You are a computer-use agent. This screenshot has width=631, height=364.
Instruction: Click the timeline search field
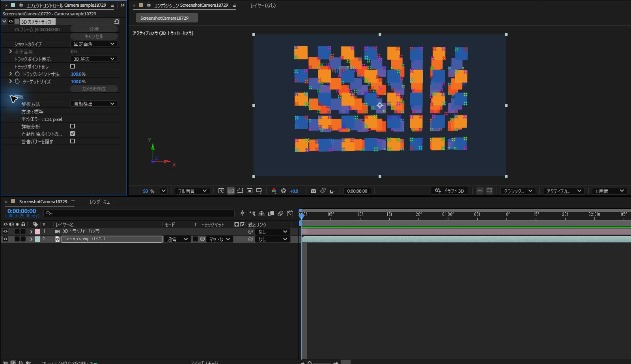tap(139, 213)
